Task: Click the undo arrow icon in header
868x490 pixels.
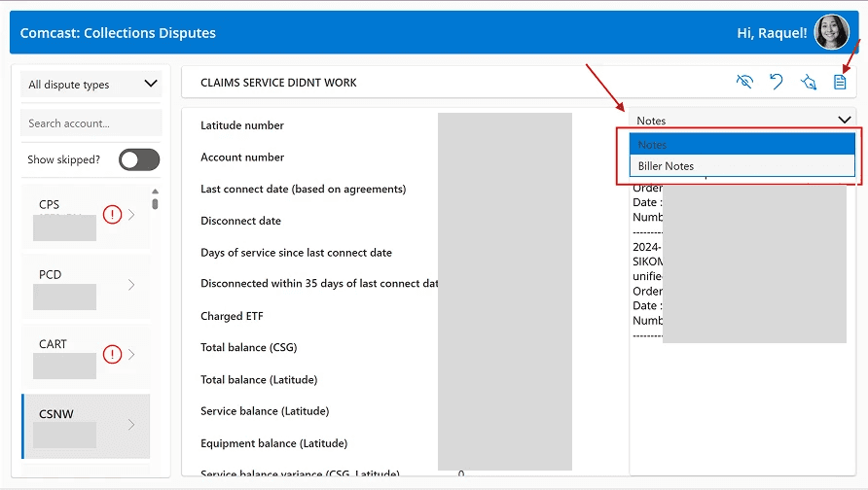Action: point(777,82)
